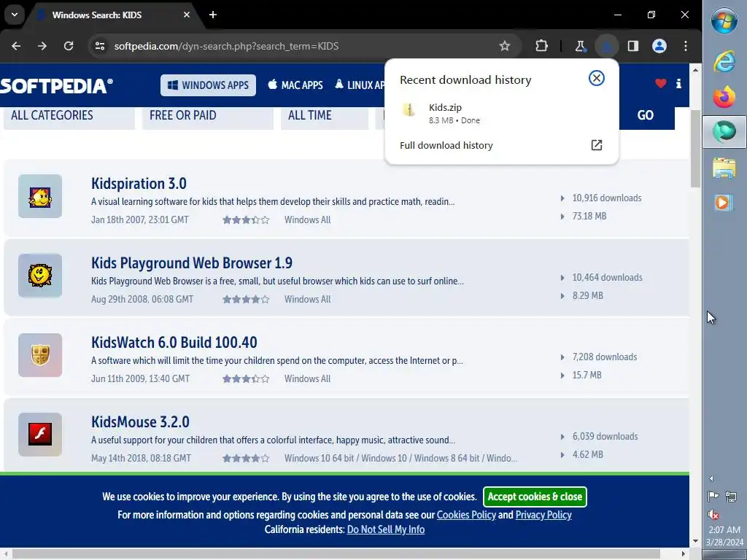Open Kids Playground Web Browser 1.9

192,262
